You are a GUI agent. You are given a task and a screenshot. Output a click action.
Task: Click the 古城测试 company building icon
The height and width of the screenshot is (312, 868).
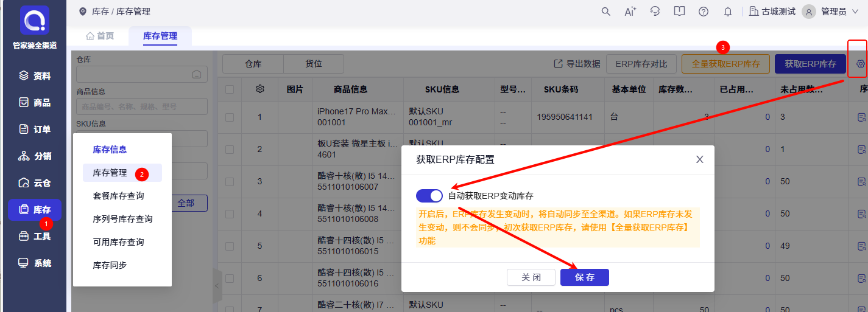[x=754, y=12]
